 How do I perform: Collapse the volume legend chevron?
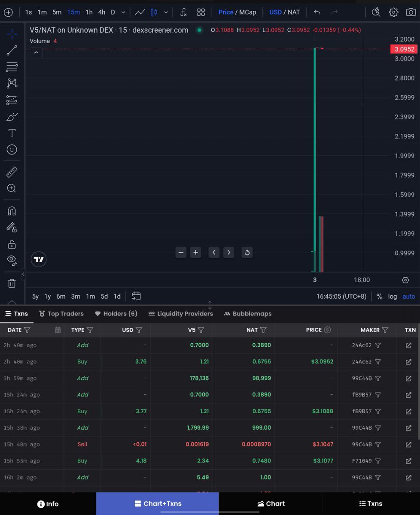pyautogui.click(x=36, y=52)
